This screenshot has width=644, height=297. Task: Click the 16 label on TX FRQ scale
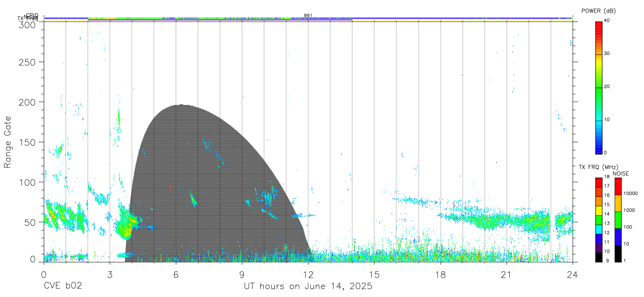coord(607,196)
